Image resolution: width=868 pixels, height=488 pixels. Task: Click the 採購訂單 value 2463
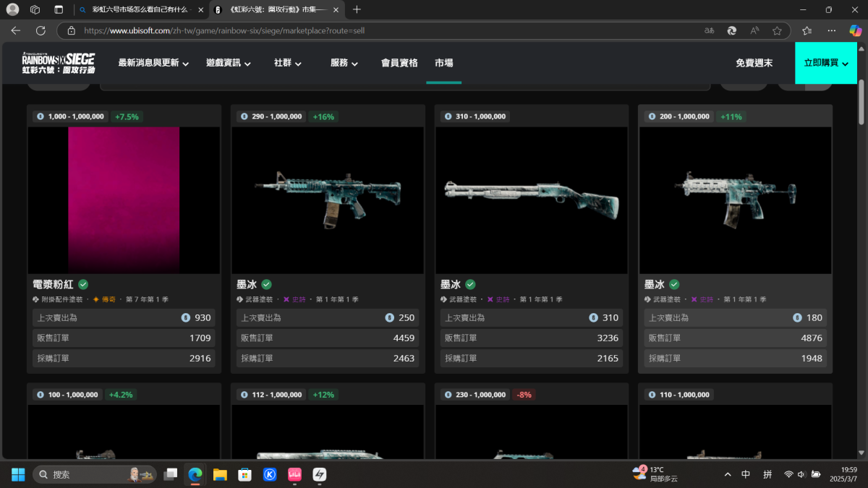[x=404, y=358]
